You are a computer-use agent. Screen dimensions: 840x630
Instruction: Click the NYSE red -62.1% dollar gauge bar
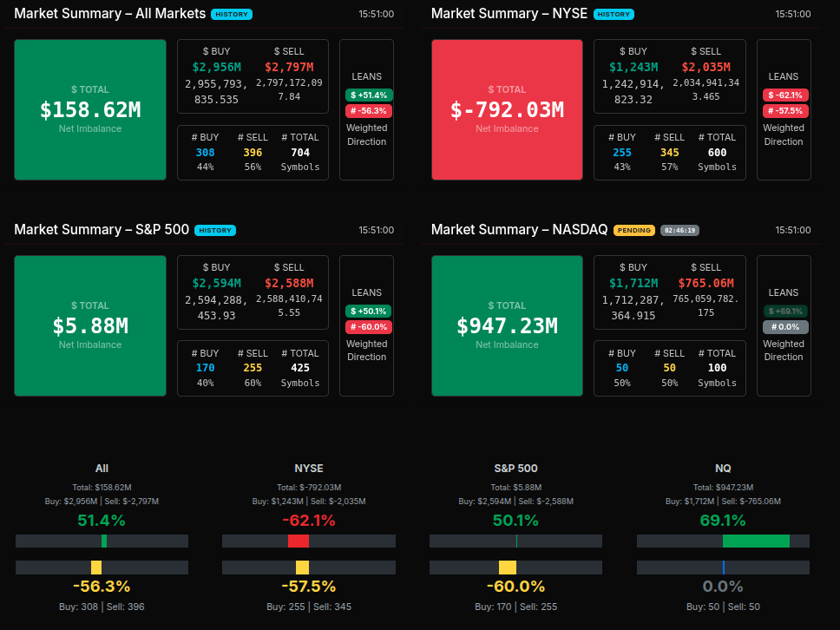[x=298, y=541]
